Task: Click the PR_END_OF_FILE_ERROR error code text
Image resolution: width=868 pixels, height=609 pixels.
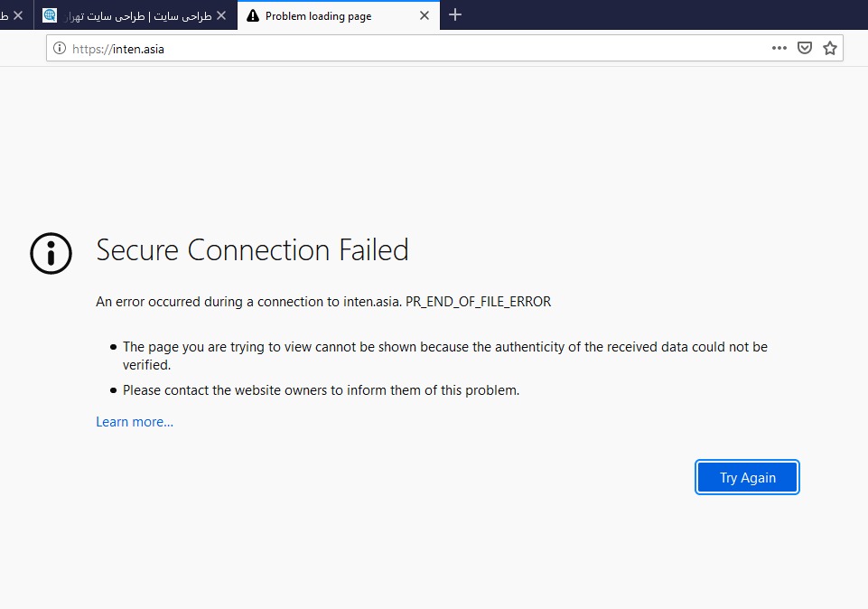Action: pos(478,302)
